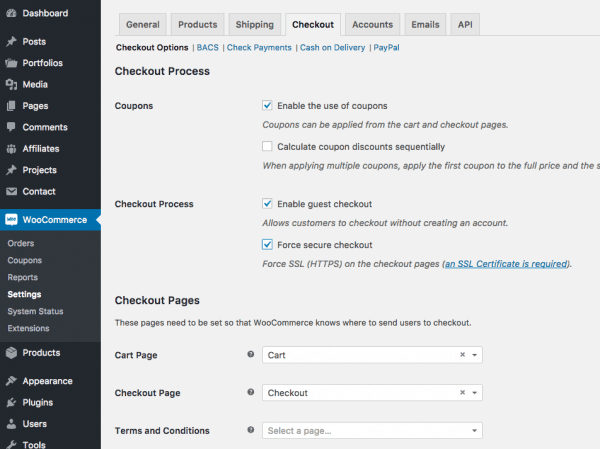Viewport: 600px width, 449px height.
Task: Open the Emails settings tab
Action: 427,25
